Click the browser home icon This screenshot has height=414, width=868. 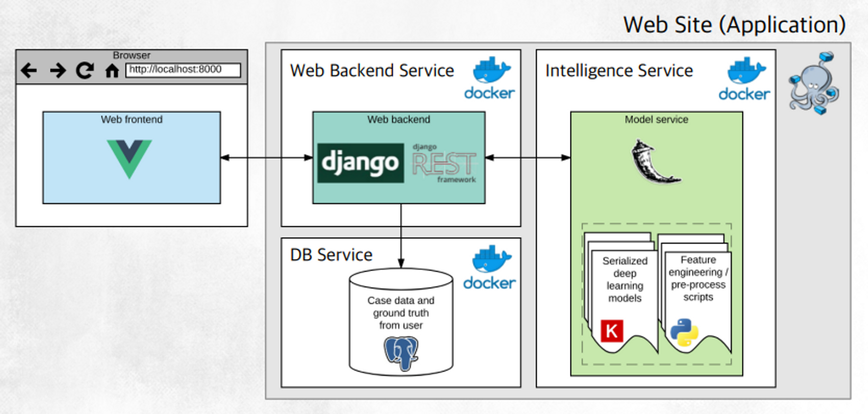point(112,70)
